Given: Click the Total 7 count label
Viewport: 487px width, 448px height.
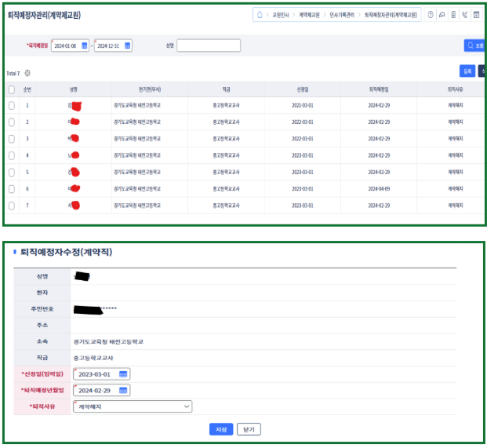Looking at the screenshot, I should click(13, 73).
